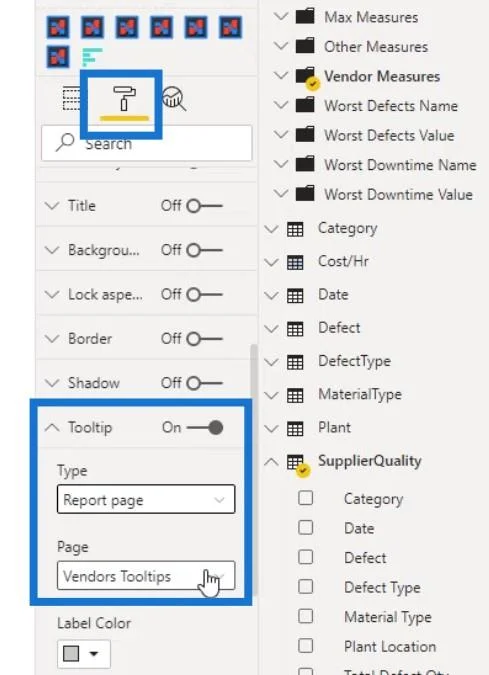Image resolution: width=489 pixels, height=675 pixels.
Task: Open the Page dropdown showing Vendors Tooltips
Action: pyautogui.click(x=146, y=576)
